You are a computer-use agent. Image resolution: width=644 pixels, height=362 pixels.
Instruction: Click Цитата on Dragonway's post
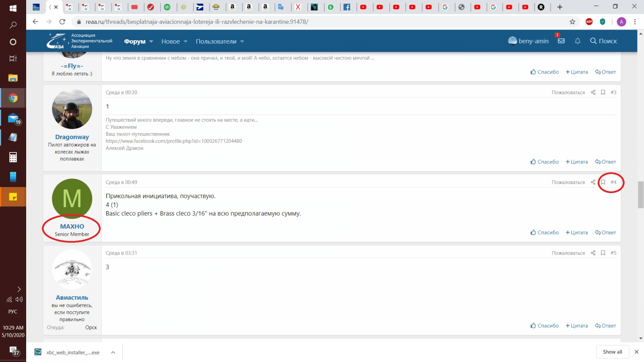pyautogui.click(x=577, y=162)
